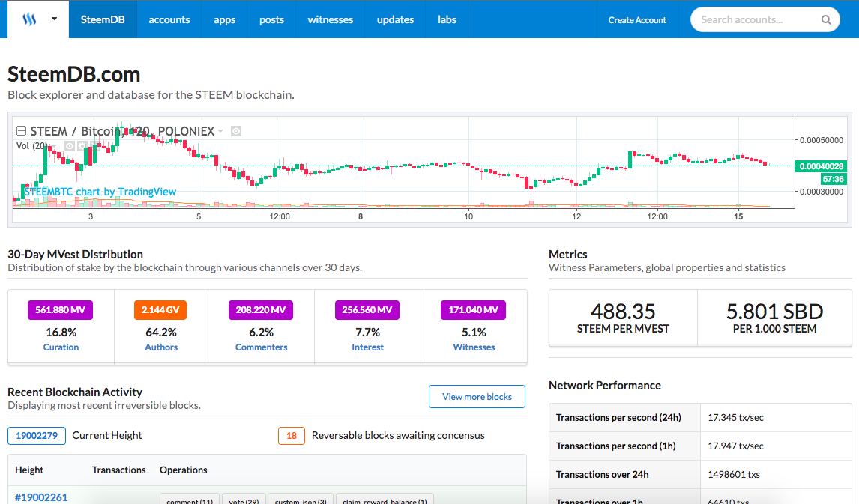Click the 17.947 tx/sec value

(x=735, y=446)
